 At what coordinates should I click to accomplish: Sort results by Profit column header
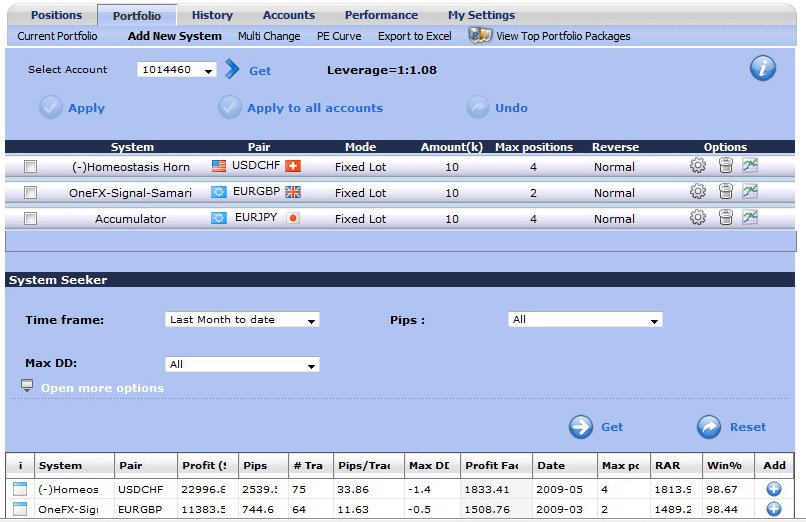208,465
